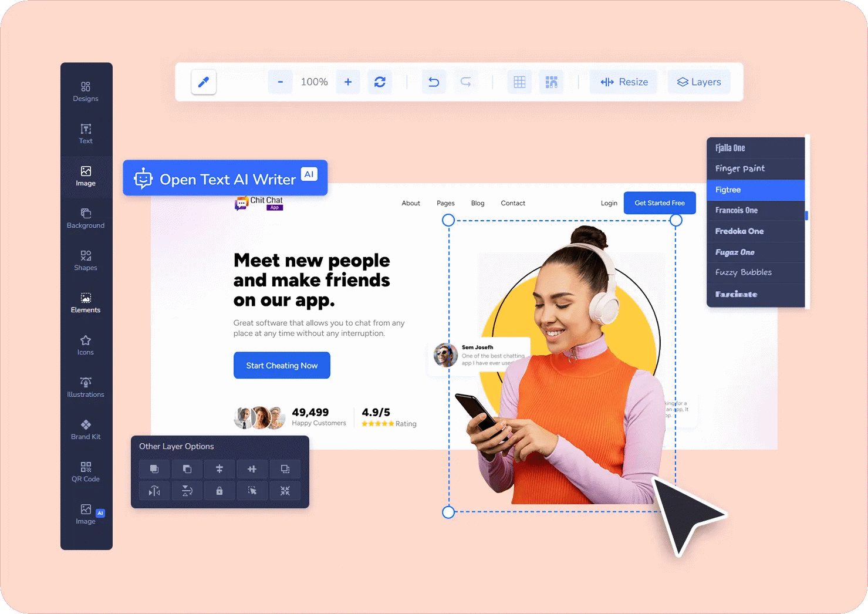The width and height of the screenshot is (868, 614).
Task: Zoom in with the plus button
Action: coord(348,82)
